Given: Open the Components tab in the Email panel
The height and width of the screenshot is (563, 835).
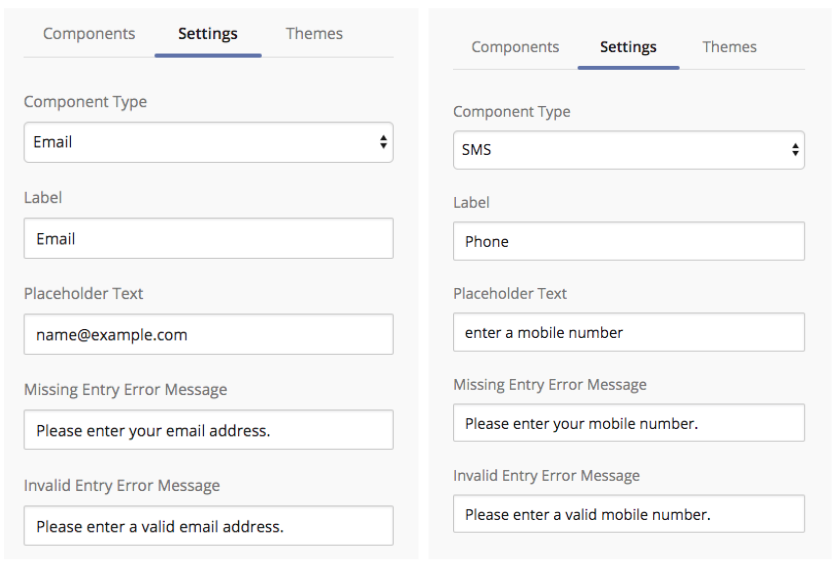Looking at the screenshot, I should click(x=89, y=34).
